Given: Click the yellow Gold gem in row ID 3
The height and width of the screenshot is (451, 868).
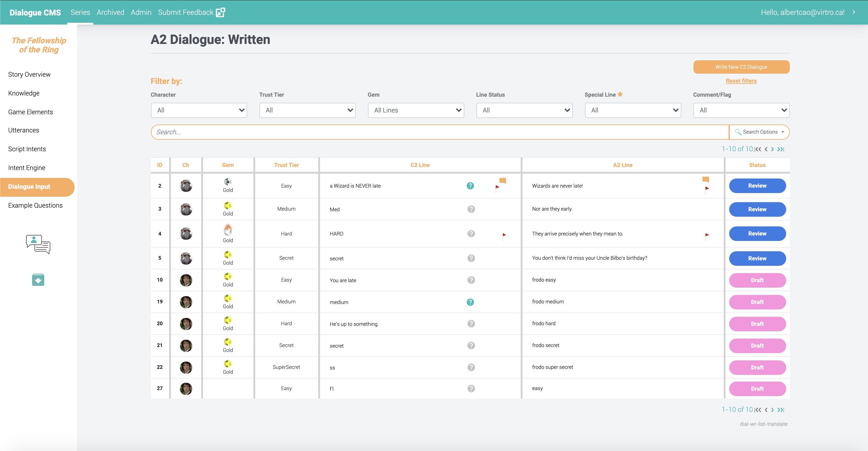Looking at the screenshot, I should coord(228,205).
